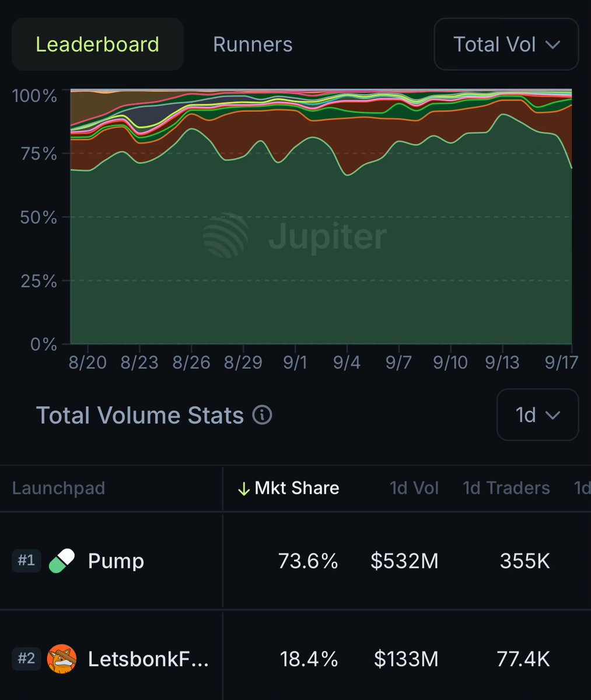Image resolution: width=591 pixels, height=700 pixels.
Task: Click the 9/10 date label on chart axis
Action: 450,363
